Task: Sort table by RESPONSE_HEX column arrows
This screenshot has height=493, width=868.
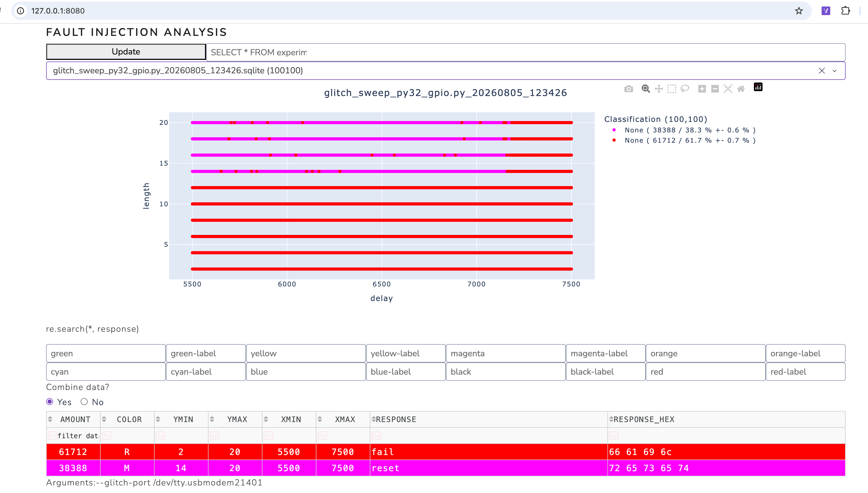Action: click(611, 419)
